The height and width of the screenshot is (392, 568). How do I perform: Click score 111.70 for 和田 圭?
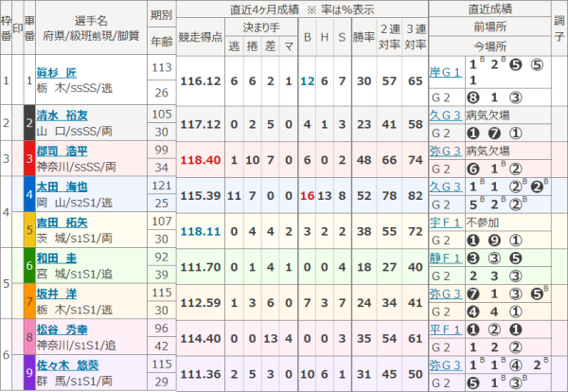(201, 267)
